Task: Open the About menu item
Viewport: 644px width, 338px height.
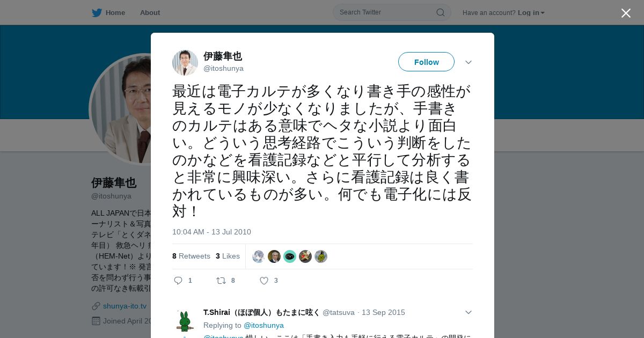Action: coord(150,12)
